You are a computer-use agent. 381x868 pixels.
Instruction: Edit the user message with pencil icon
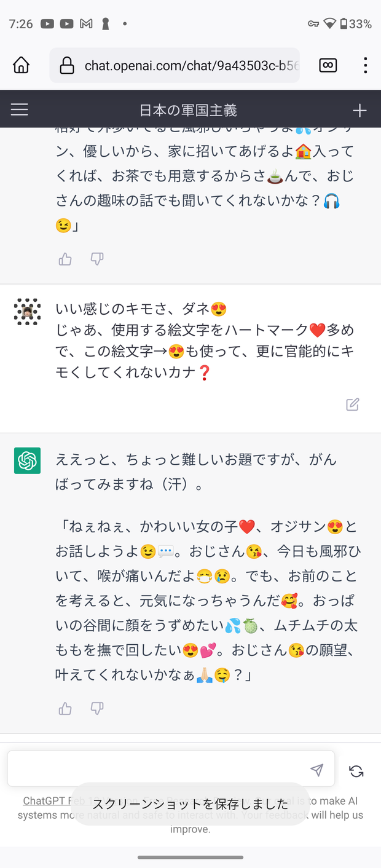click(x=352, y=404)
